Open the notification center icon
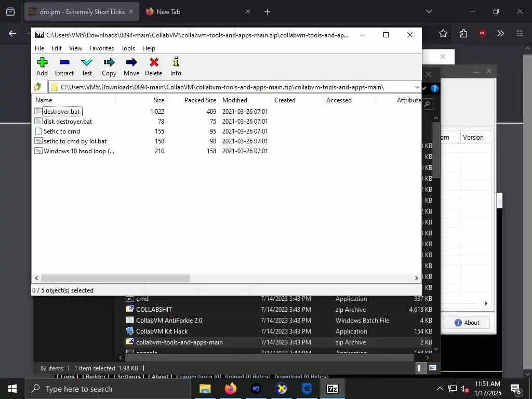This screenshot has height=399, width=532. coord(516,389)
